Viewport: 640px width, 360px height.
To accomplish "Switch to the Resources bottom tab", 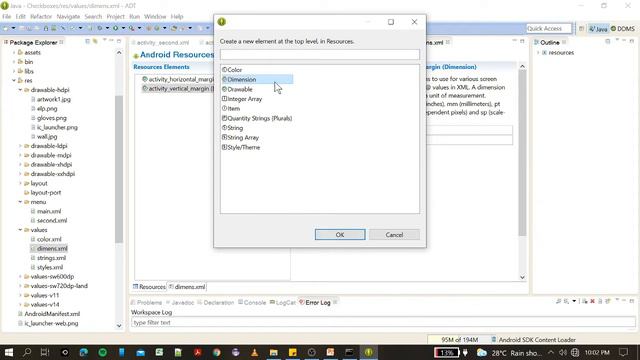I will tap(149, 287).
